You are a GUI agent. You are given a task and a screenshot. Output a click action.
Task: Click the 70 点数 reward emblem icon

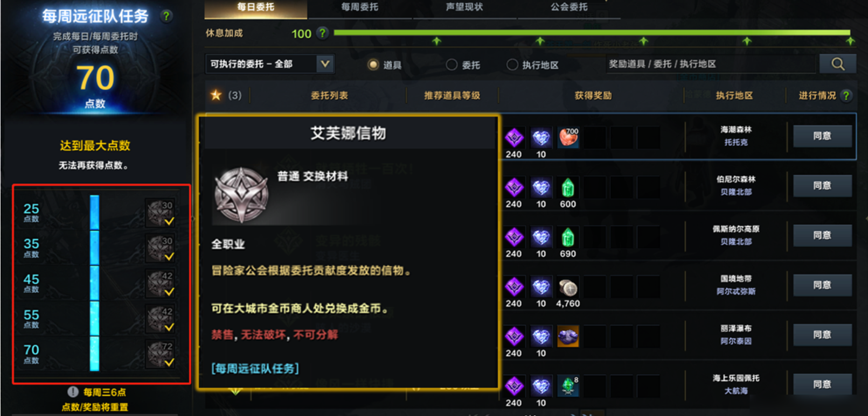click(x=161, y=354)
